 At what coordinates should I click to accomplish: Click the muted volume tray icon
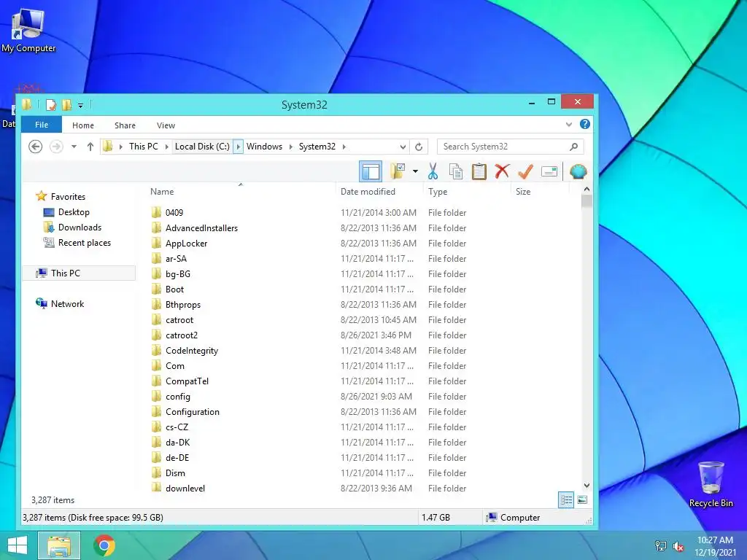(x=678, y=546)
